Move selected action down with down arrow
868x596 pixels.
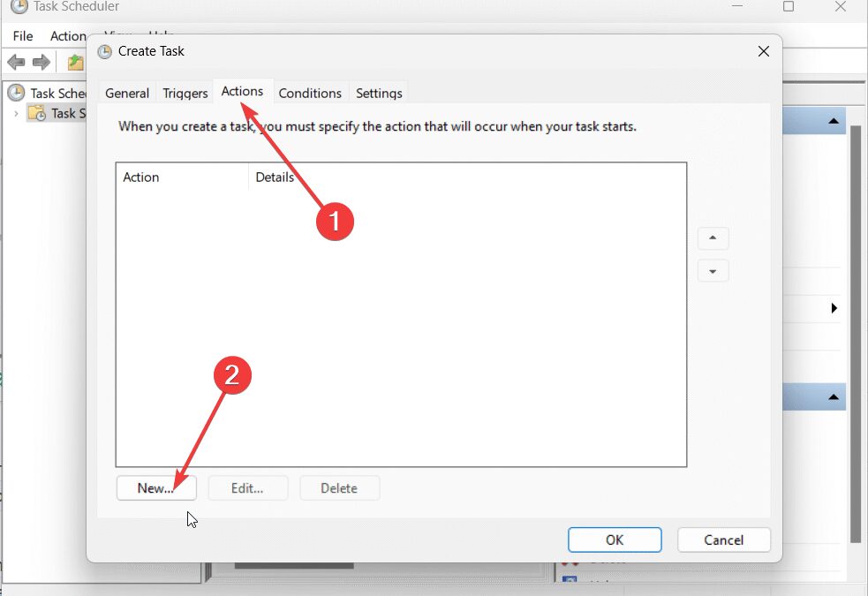pos(713,271)
